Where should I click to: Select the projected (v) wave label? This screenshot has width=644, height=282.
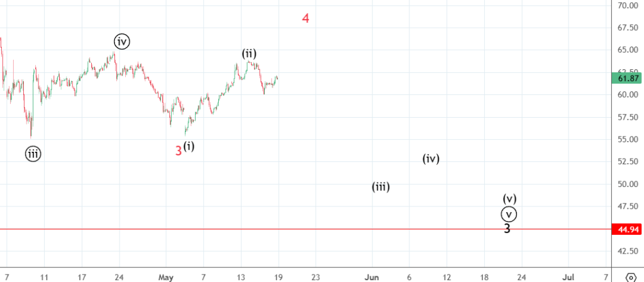[509, 199]
